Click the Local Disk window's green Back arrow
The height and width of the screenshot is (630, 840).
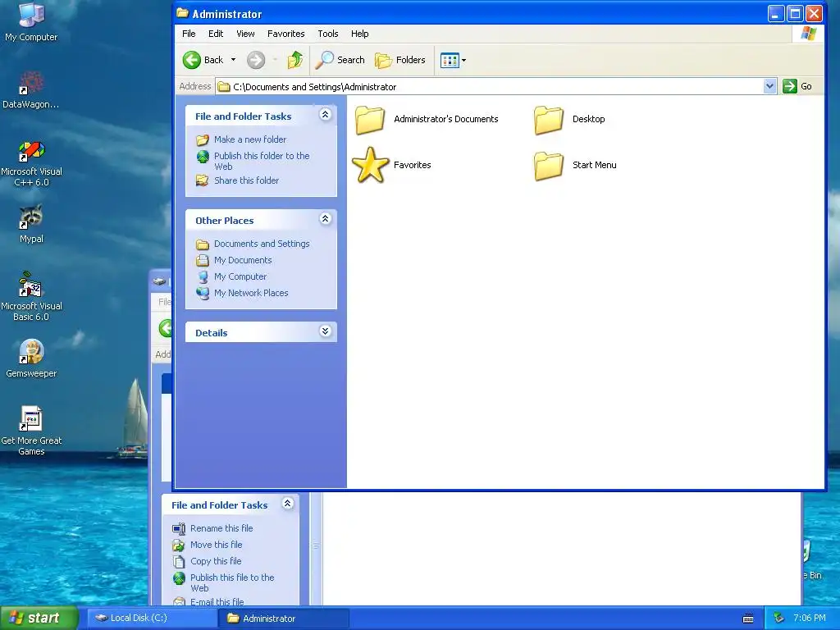pos(165,328)
